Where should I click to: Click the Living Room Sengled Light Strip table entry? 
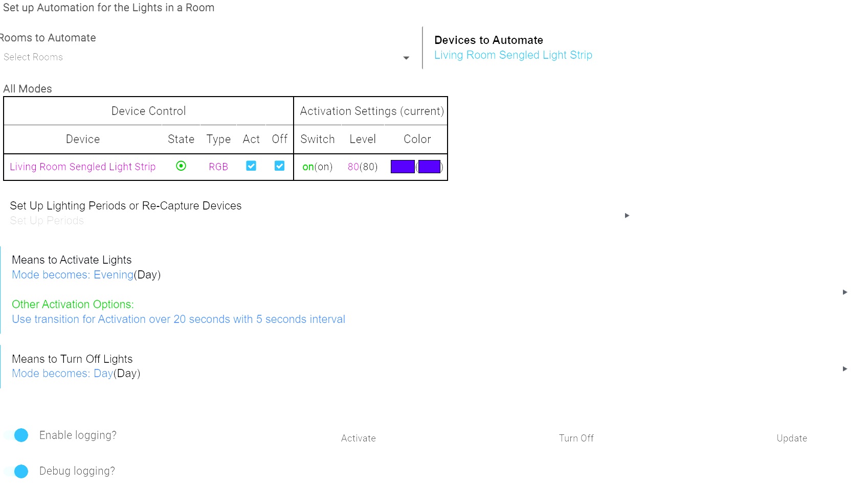tap(82, 167)
